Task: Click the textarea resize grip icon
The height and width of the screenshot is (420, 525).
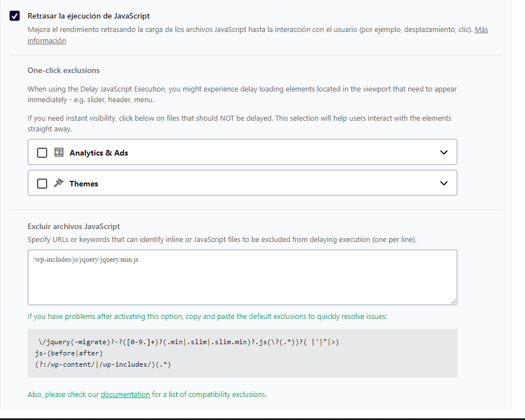Action: click(x=453, y=302)
